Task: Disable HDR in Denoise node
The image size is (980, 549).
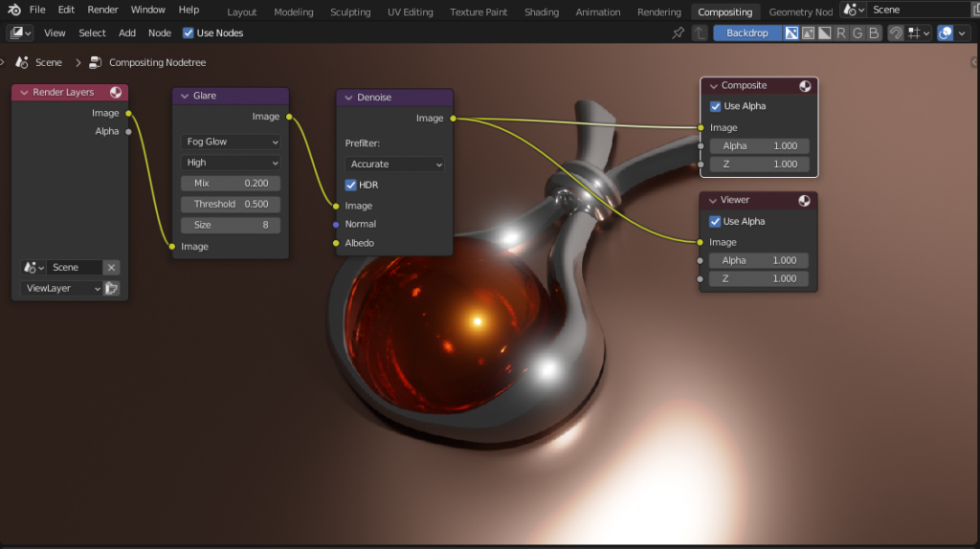Action: [x=351, y=185]
